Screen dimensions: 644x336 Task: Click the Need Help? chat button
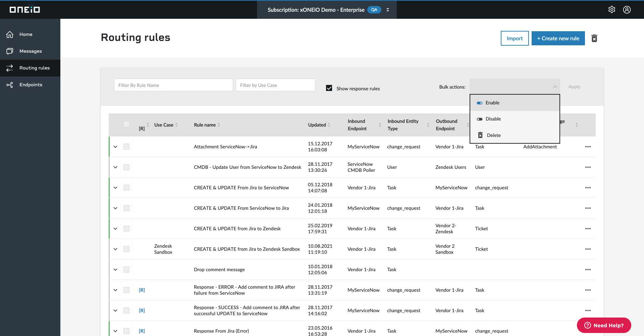point(604,325)
